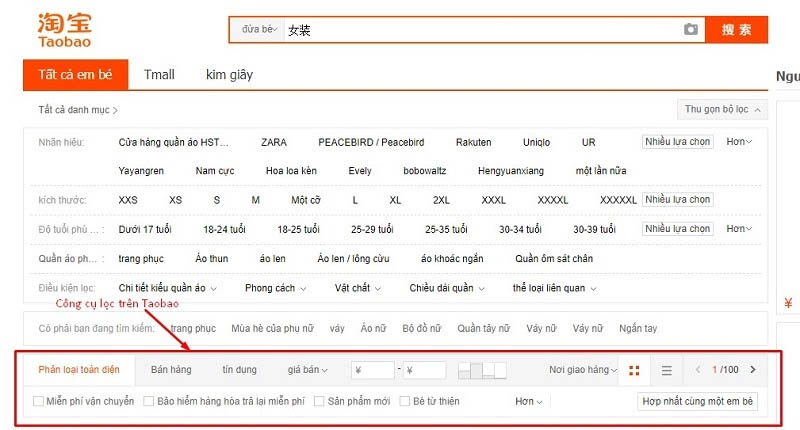Check 'Bảo hiểm hàng hóa trả lại miễn phí'
800x430 pixels.
(x=148, y=401)
